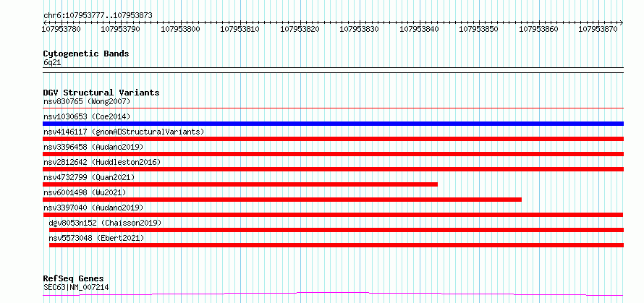
Task: Click ruler coordinate 107953830
Action: 360,29
